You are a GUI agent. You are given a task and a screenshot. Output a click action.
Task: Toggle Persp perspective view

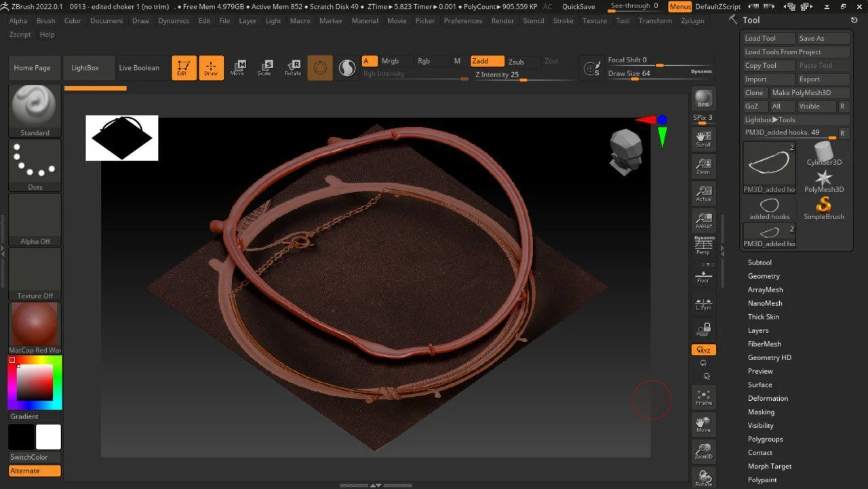click(703, 247)
